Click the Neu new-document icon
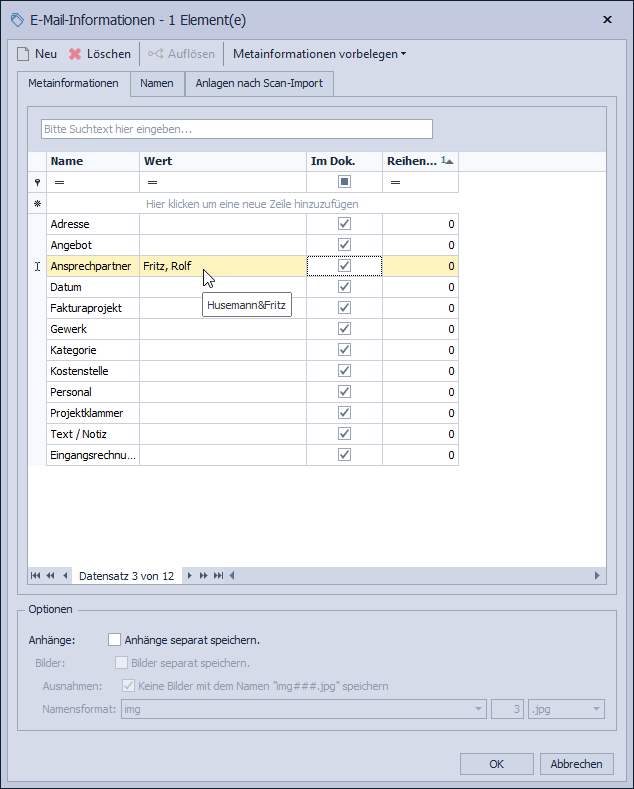Image resolution: width=634 pixels, height=789 pixels. (23, 54)
